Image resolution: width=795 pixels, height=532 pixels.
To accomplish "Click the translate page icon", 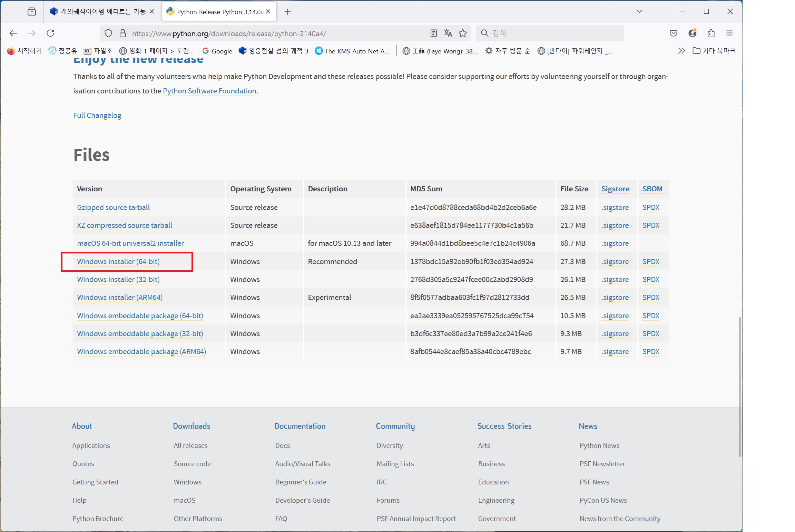I will point(448,33).
